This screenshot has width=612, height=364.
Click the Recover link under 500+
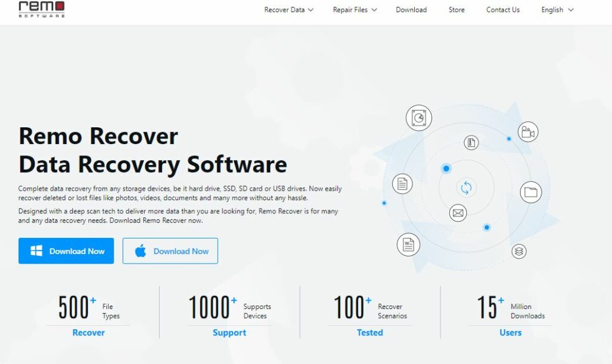tap(88, 332)
